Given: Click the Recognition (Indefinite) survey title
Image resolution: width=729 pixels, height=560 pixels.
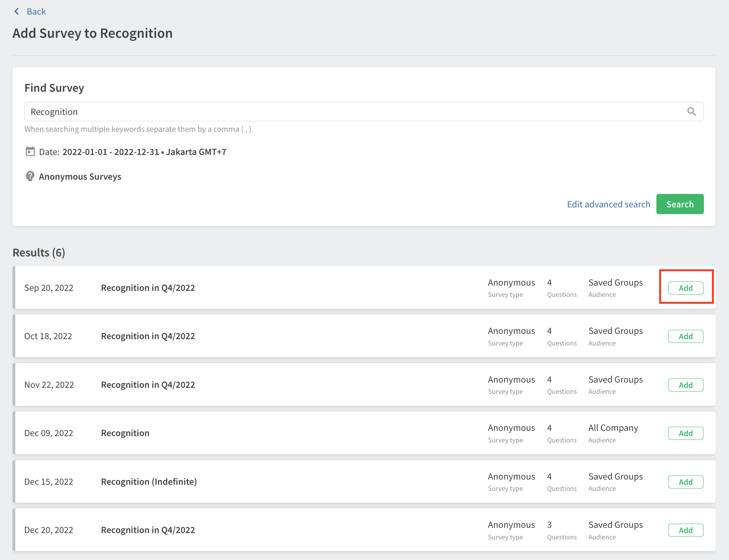Looking at the screenshot, I should click(149, 482).
